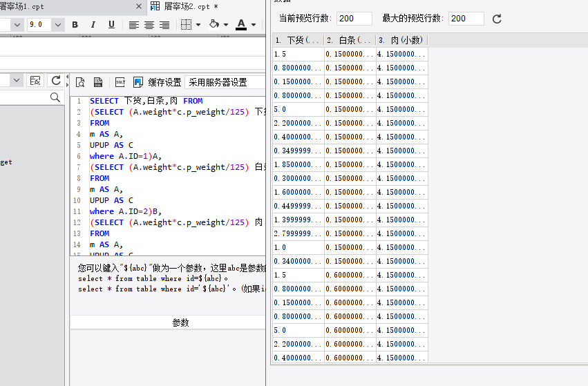Open font family dropdown arrow
Screen dimensions: 588x386
pos(17,25)
